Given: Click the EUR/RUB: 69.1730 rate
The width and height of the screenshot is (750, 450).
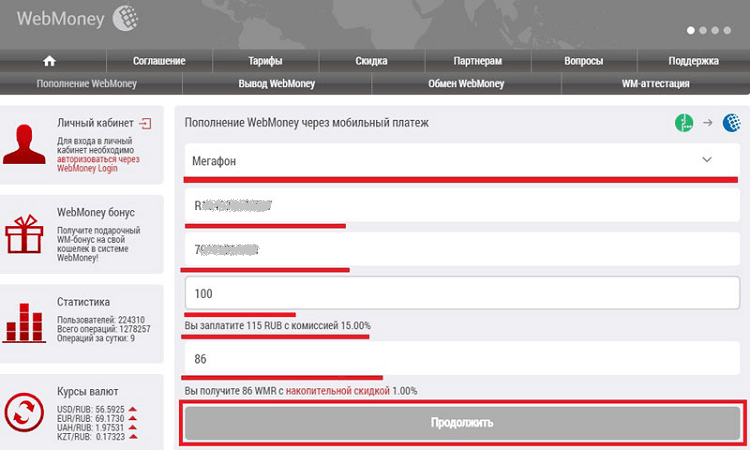Looking at the screenshot, I should pos(91,418).
